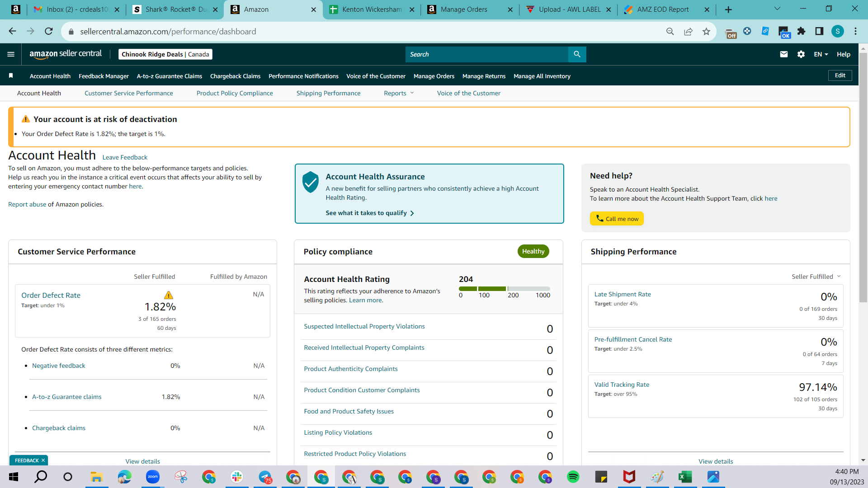This screenshot has height=488, width=868.
Task: Open Voice of the Customer sub-tab
Action: [469, 93]
